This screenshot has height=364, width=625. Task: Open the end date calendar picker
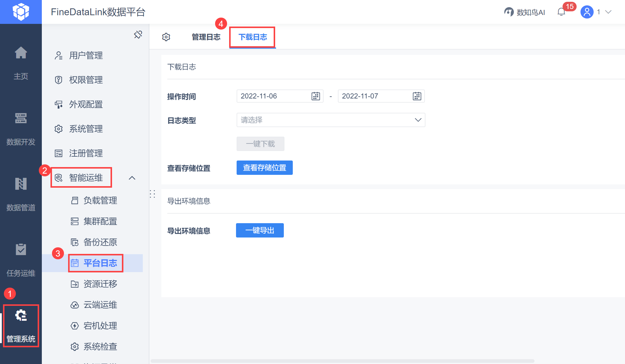pos(417,96)
